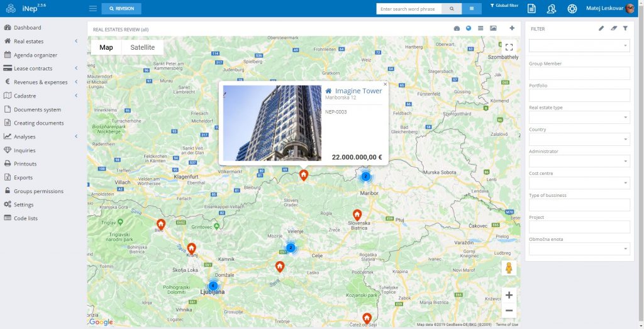
Task: Open Groups permissions
Action: click(x=33, y=191)
